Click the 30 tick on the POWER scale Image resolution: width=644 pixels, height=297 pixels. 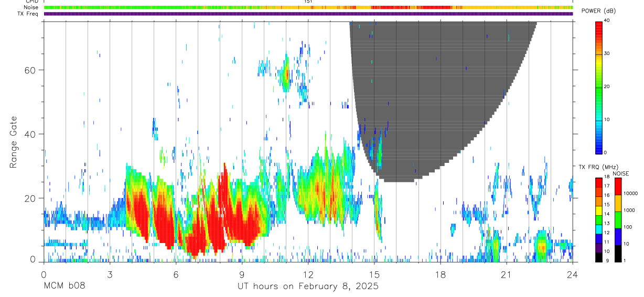click(607, 53)
